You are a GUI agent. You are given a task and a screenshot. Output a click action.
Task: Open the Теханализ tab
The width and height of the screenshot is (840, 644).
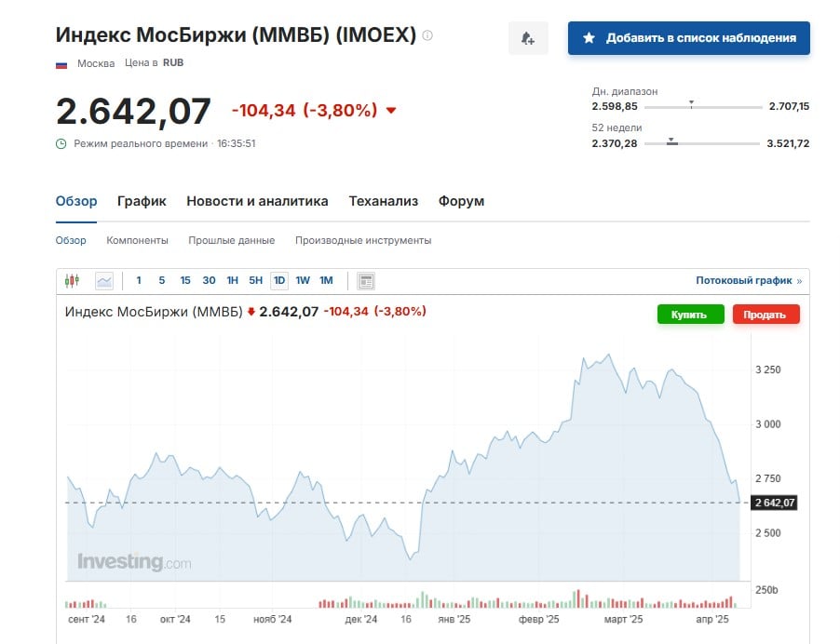[383, 201]
